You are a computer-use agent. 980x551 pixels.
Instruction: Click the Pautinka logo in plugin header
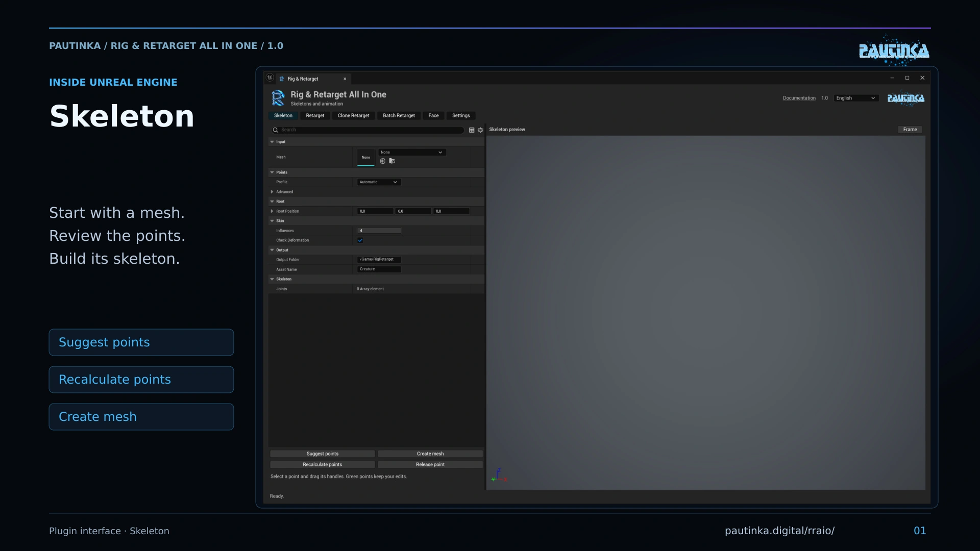click(x=906, y=98)
